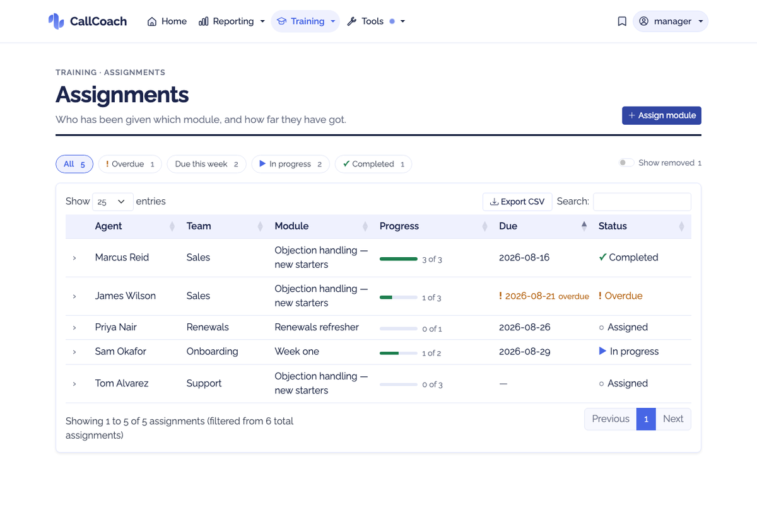Export table with Export CSV button
757x532 pixels.
[517, 202]
